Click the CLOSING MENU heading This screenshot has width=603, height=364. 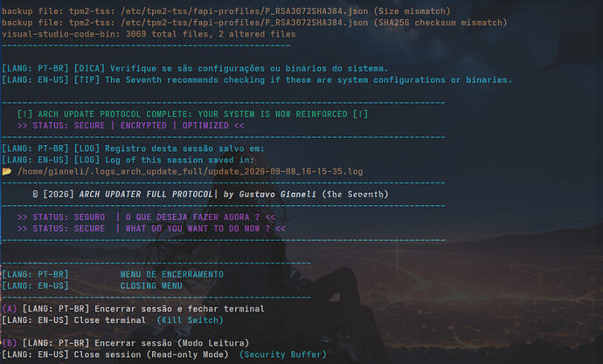click(x=150, y=285)
